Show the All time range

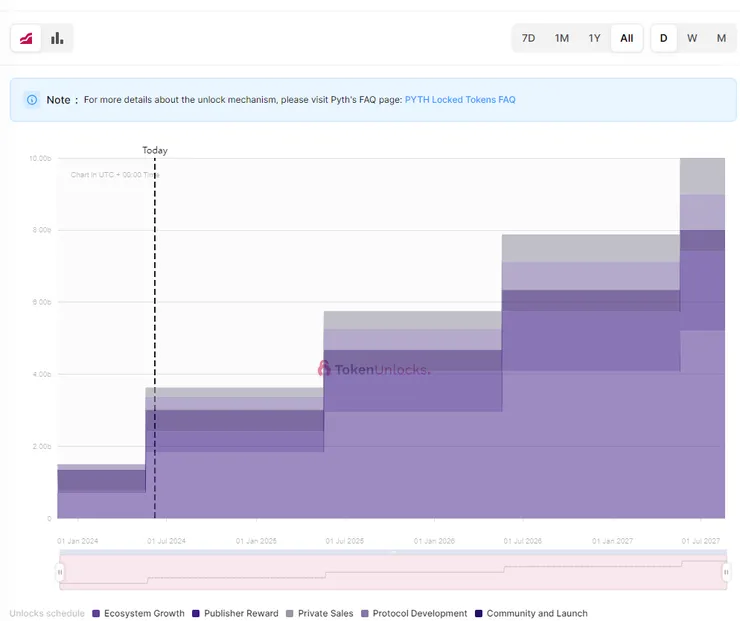[x=626, y=38]
